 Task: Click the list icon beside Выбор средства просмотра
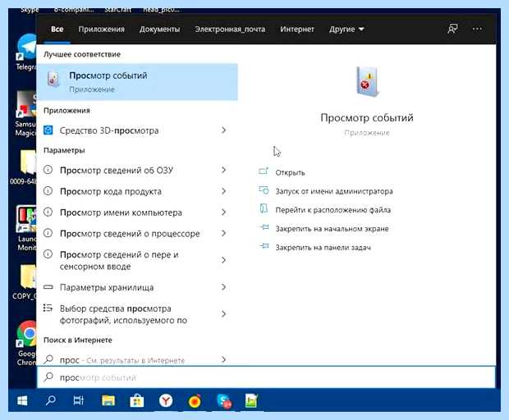(x=48, y=308)
